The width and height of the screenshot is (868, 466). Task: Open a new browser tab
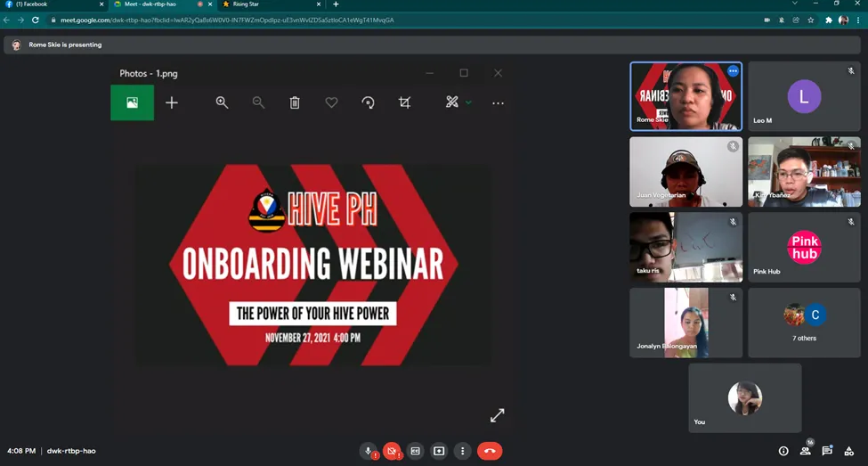pyautogui.click(x=336, y=4)
